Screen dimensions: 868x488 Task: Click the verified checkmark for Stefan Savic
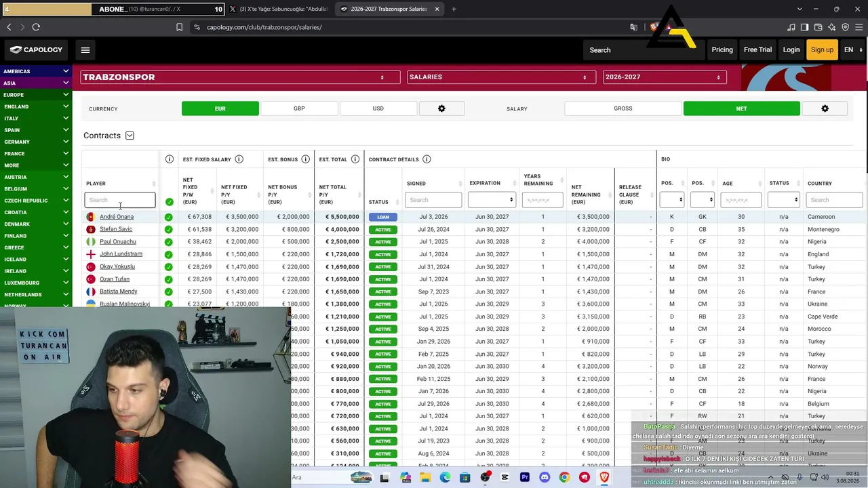(168, 229)
